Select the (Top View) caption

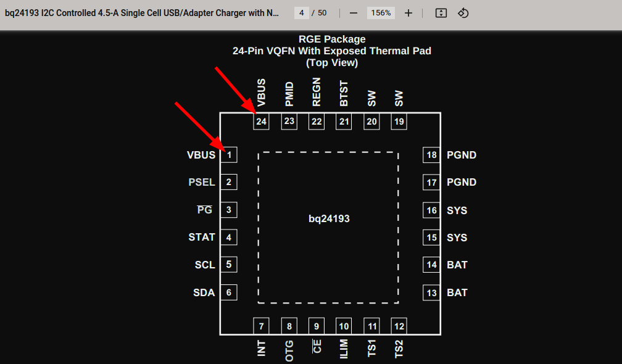[332, 63]
